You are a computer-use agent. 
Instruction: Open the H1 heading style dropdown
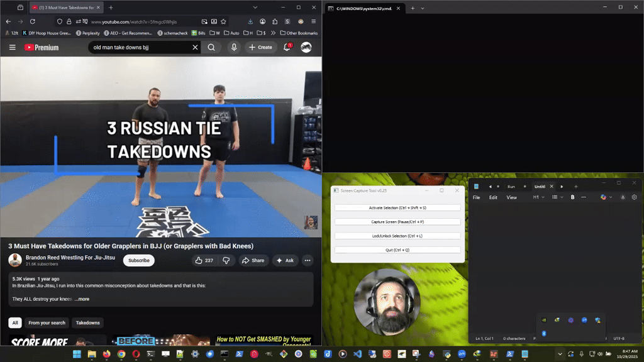tap(538, 197)
